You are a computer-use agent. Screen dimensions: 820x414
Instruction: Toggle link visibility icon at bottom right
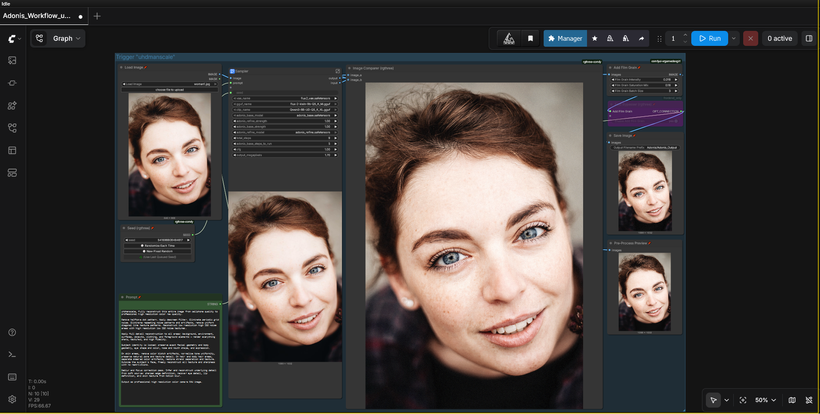coord(809,400)
